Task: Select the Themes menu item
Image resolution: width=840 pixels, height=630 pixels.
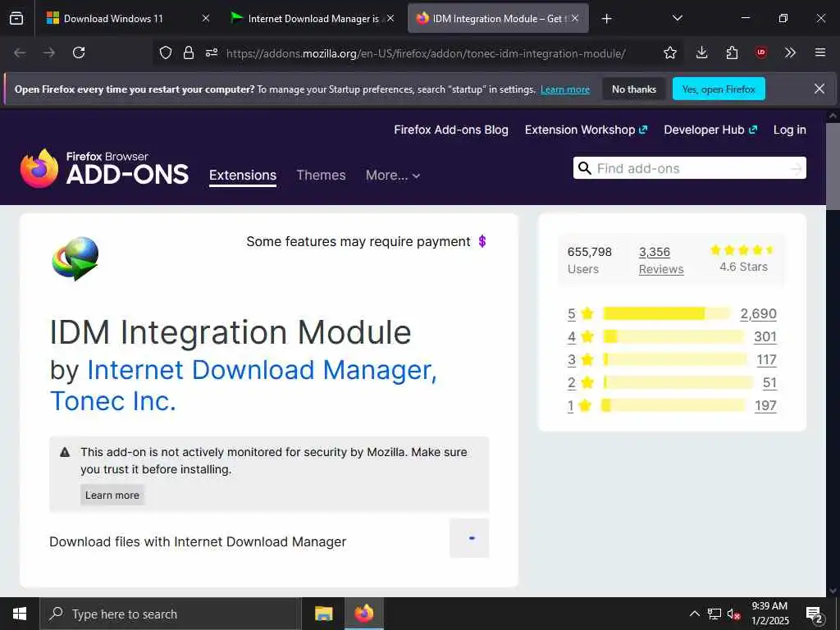Action: click(321, 176)
